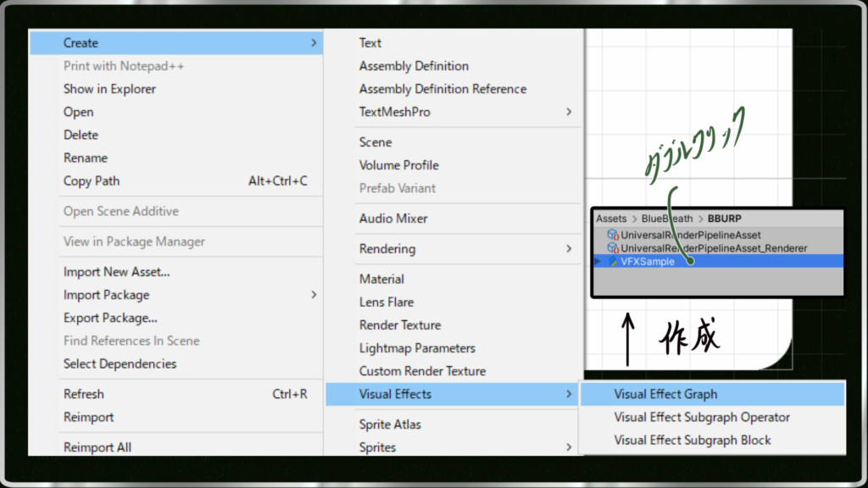Click the UniversalRenderPipelineAsset file icon
The width and height of the screenshot is (868, 488).
(x=614, y=236)
